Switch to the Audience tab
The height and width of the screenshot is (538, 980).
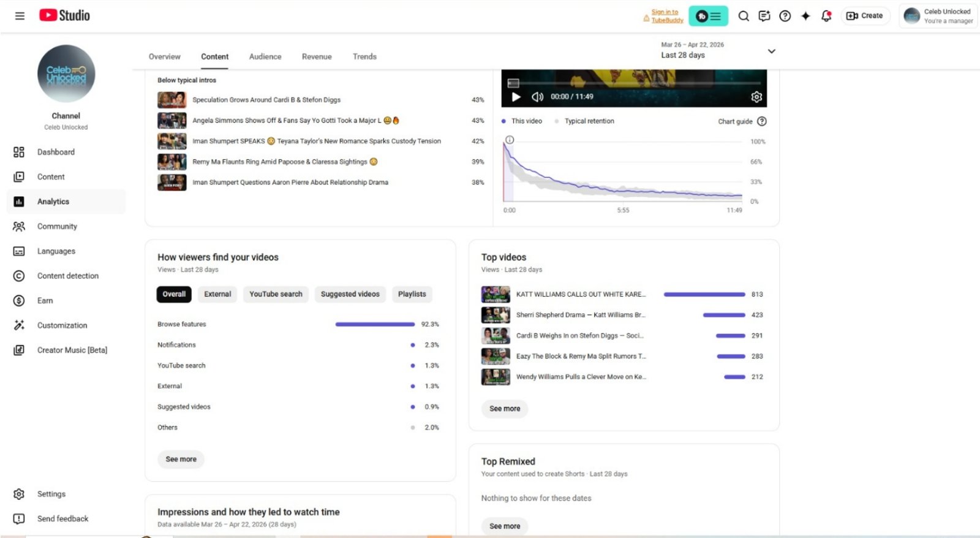(x=265, y=56)
